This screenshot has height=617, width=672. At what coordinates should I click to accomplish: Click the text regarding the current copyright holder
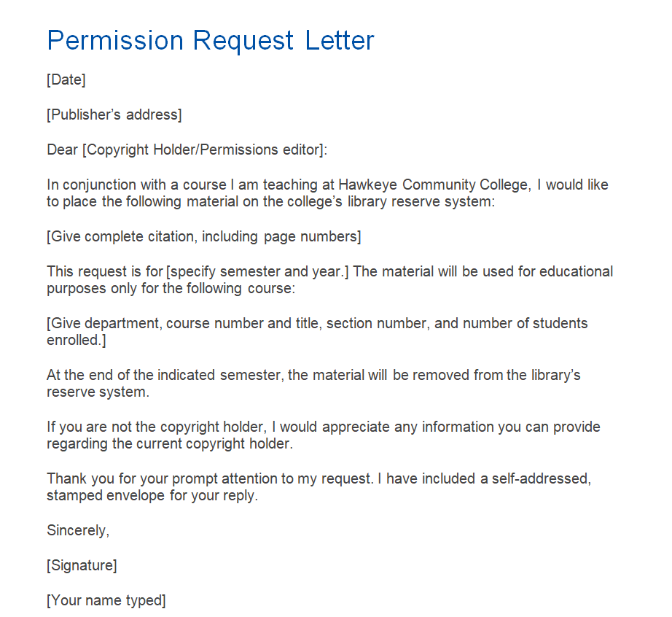[x=169, y=443]
